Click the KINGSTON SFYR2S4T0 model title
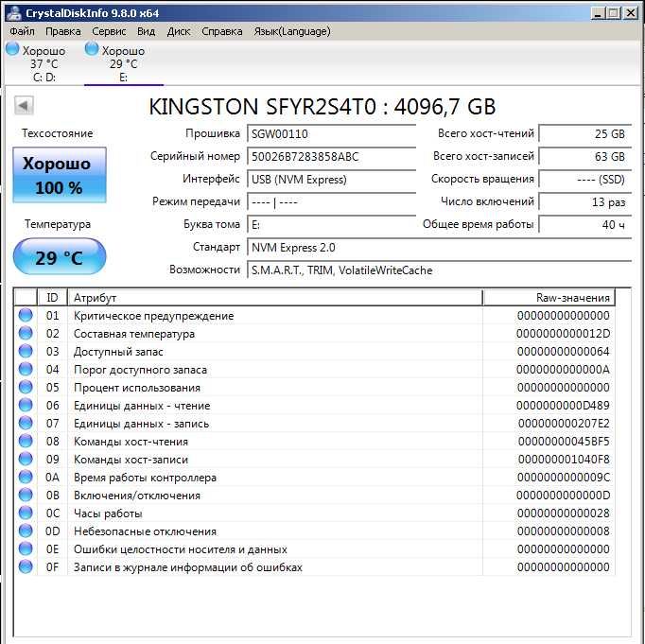The height and width of the screenshot is (644, 645). coord(322,107)
